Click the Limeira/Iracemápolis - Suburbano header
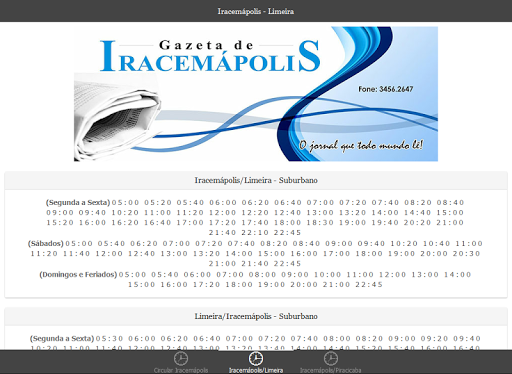Viewport: 512px width, 374px height. [x=256, y=316]
